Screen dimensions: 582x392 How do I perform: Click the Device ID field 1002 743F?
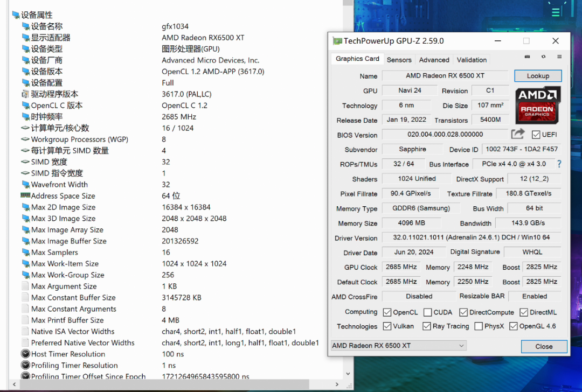click(522, 149)
